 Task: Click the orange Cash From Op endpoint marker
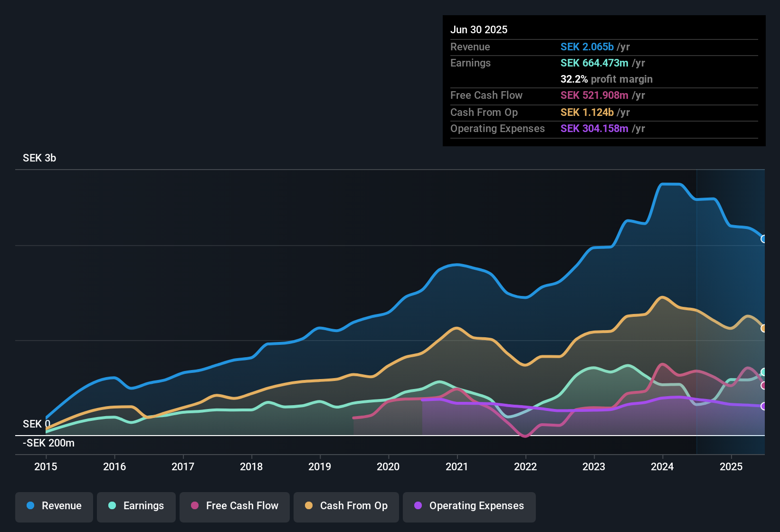(x=763, y=328)
